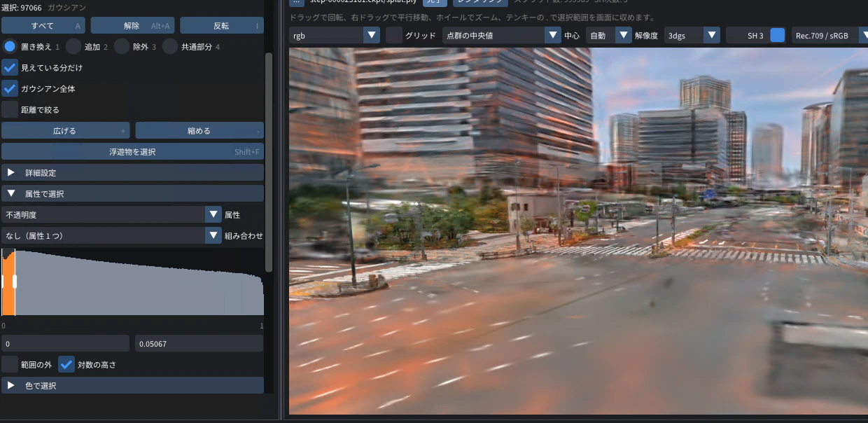Open the なし（属性１つ）combination dropdown
This screenshot has height=423, width=868.
[111, 235]
